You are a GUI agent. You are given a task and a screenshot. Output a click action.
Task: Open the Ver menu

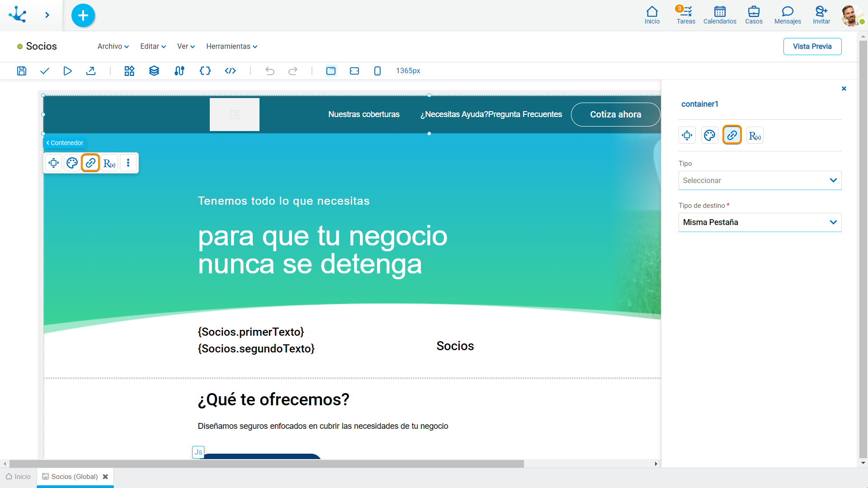click(x=186, y=47)
